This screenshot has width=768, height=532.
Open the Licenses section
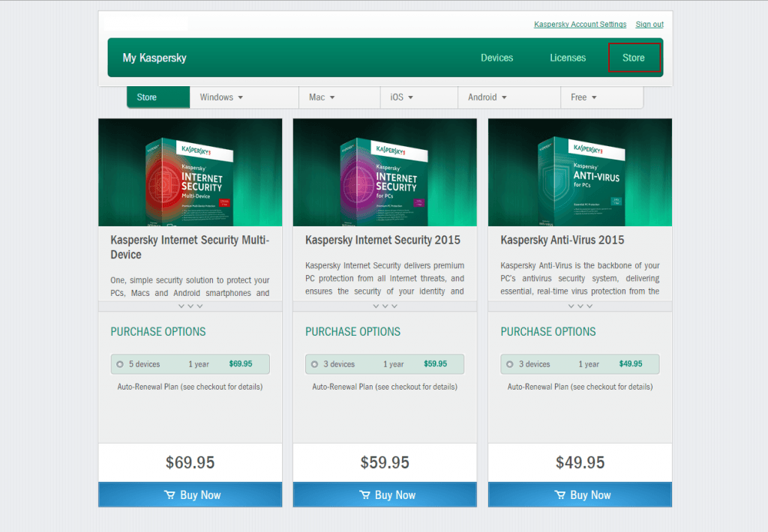[568, 58]
